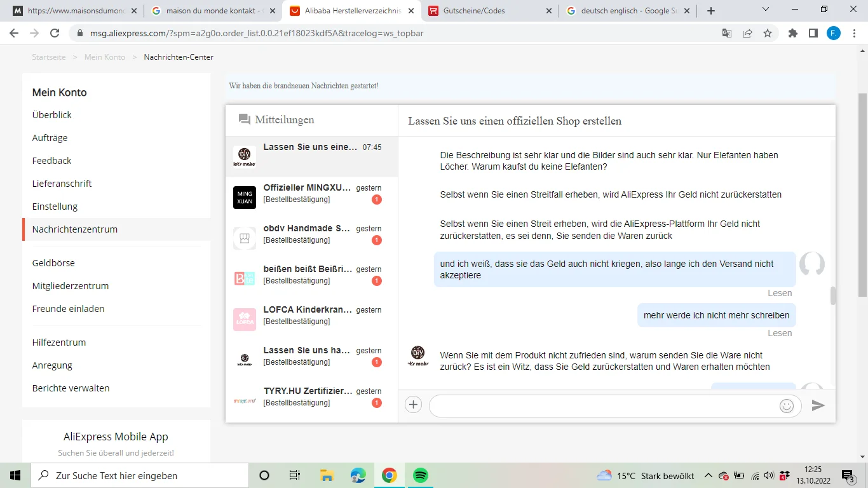Open Anregung in the sidebar
The height and width of the screenshot is (488, 868).
52,365
